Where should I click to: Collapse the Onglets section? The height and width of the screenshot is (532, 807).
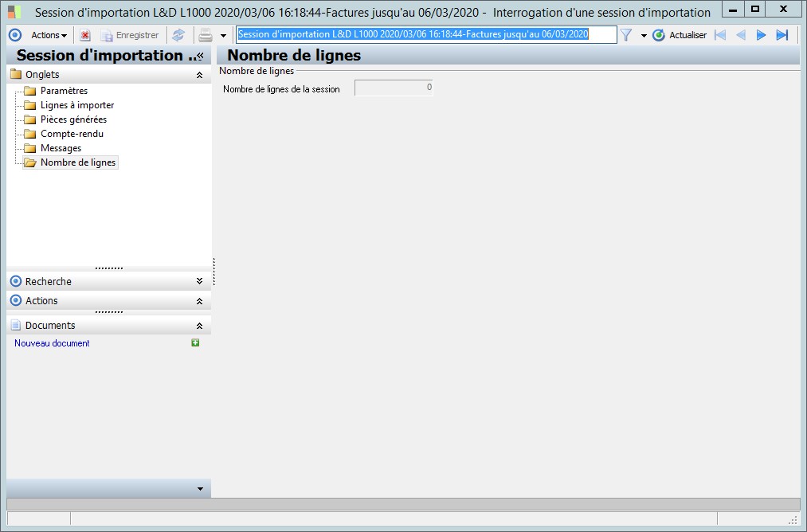tap(200, 75)
